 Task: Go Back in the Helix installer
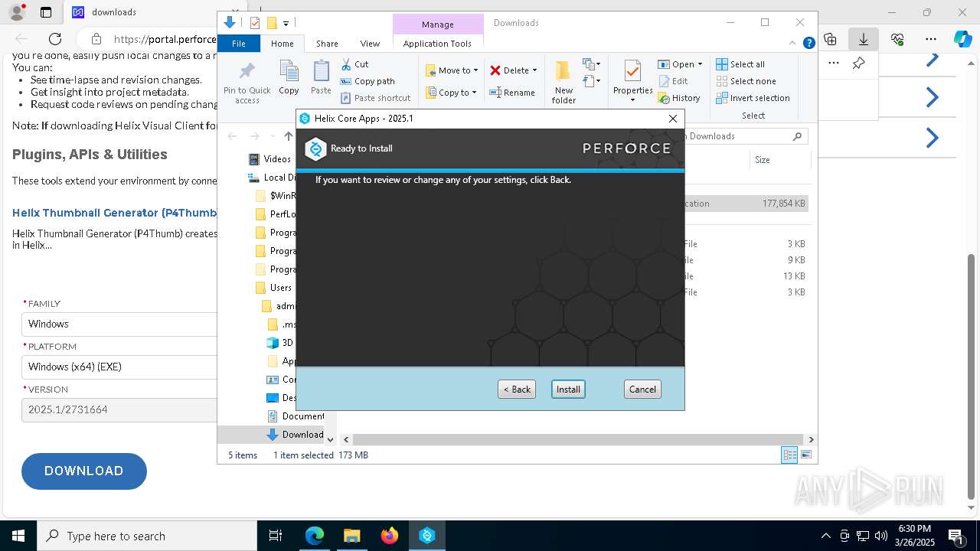click(x=517, y=389)
